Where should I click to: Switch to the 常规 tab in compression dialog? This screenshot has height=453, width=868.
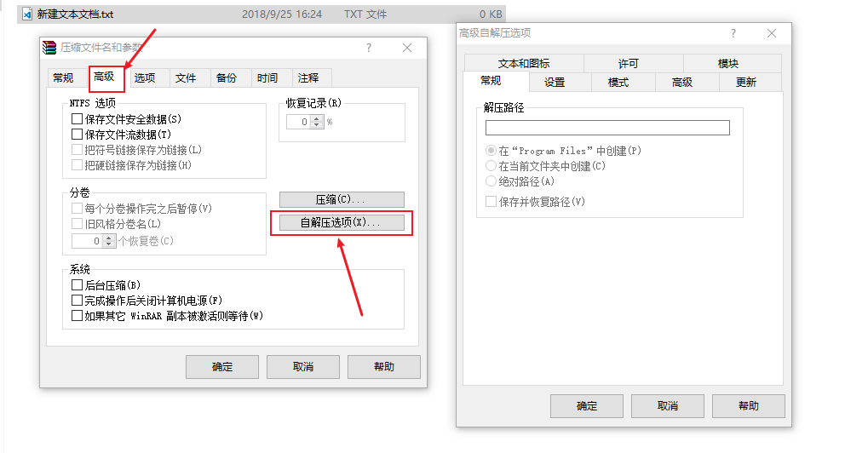[x=63, y=77]
